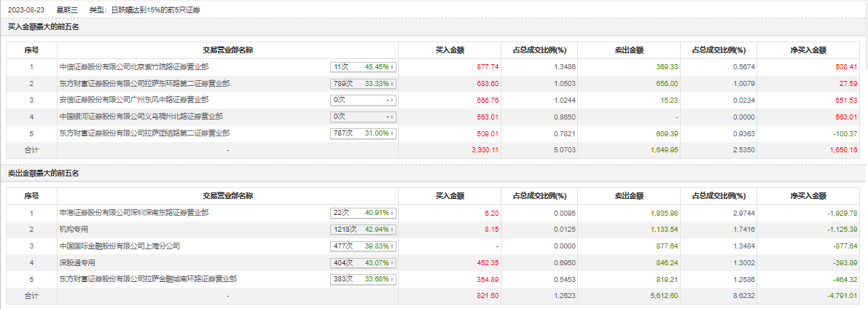Click the 机构专用 seat name
The width and height of the screenshot is (868, 309).
point(74,230)
